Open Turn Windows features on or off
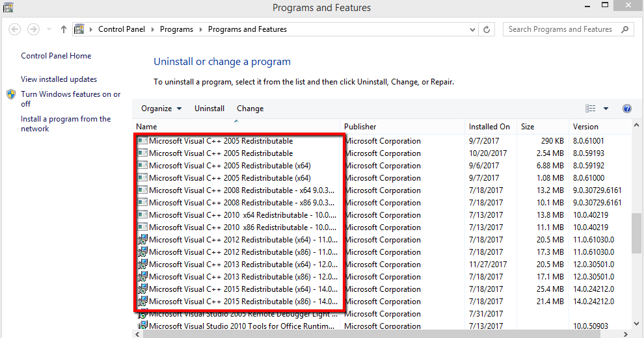The height and width of the screenshot is (338, 644). (71, 99)
